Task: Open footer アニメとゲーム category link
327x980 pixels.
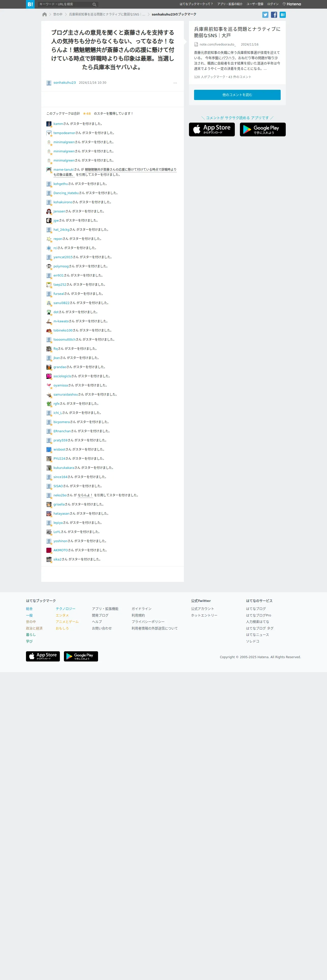Action: click(67, 622)
